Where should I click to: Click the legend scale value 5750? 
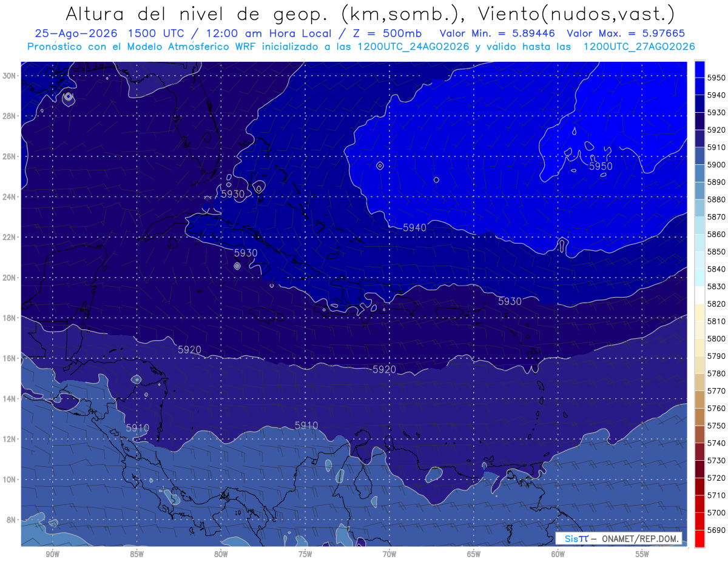[716, 426]
